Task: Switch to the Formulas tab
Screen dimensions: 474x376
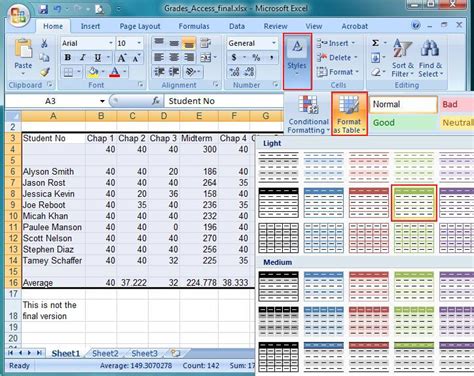Action: pyautogui.click(x=194, y=26)
